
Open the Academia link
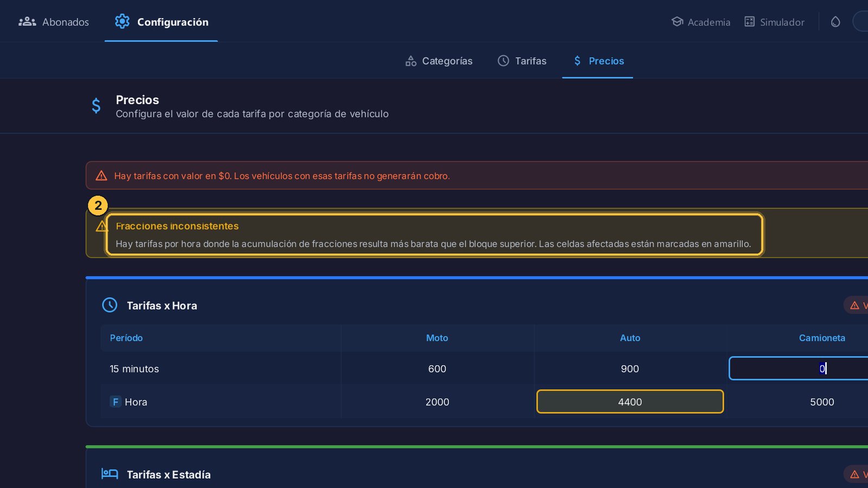(700, 22)
